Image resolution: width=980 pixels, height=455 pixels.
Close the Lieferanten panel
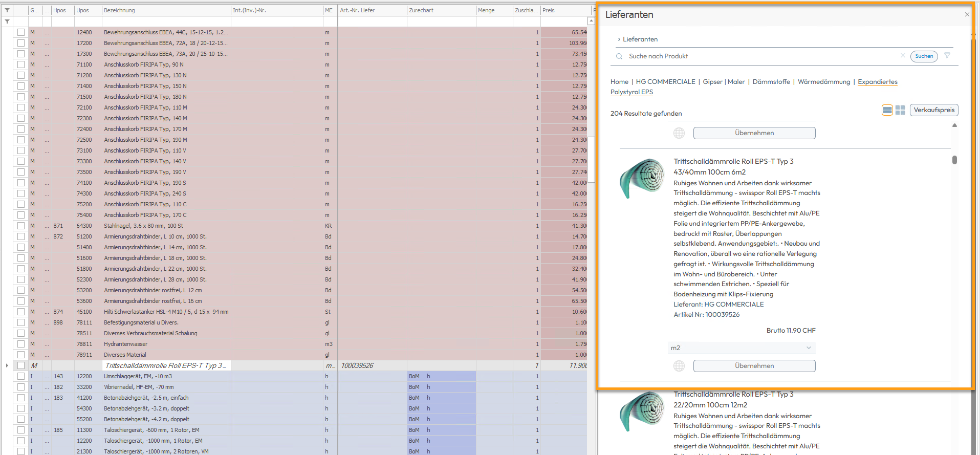click(967, 15)
